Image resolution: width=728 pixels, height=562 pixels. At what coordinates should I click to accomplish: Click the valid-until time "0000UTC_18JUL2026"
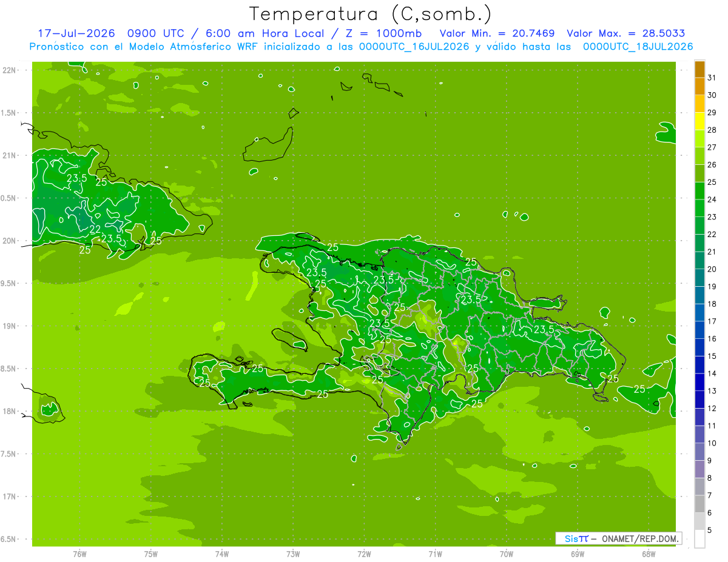638,47
